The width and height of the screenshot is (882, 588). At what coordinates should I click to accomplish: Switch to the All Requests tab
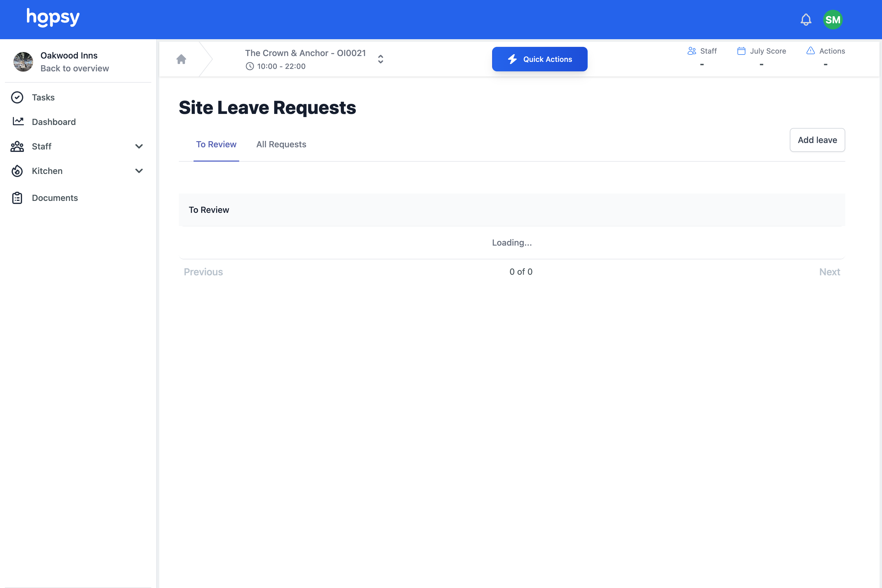click(281, 144)
